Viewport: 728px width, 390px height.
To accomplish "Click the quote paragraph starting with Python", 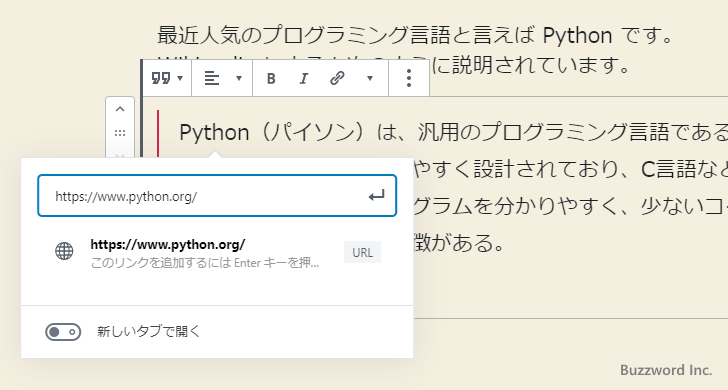I will click(453, 188).
